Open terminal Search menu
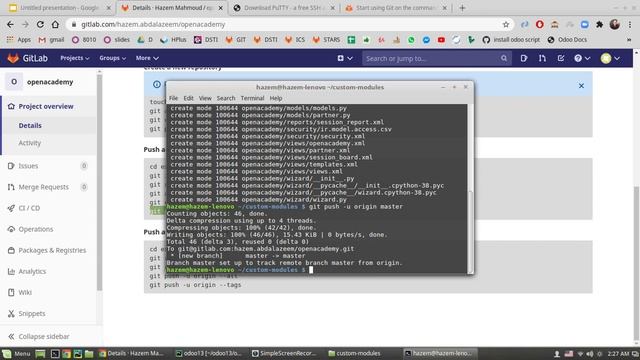640x360 pixels. coord(226,98)
